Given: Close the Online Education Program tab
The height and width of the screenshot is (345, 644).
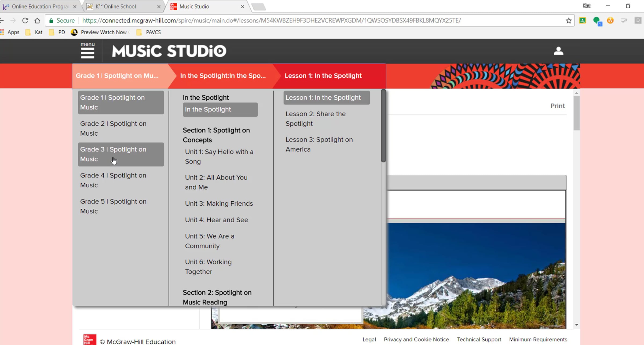Looking at the screenshot, I should tap(75, 6).
